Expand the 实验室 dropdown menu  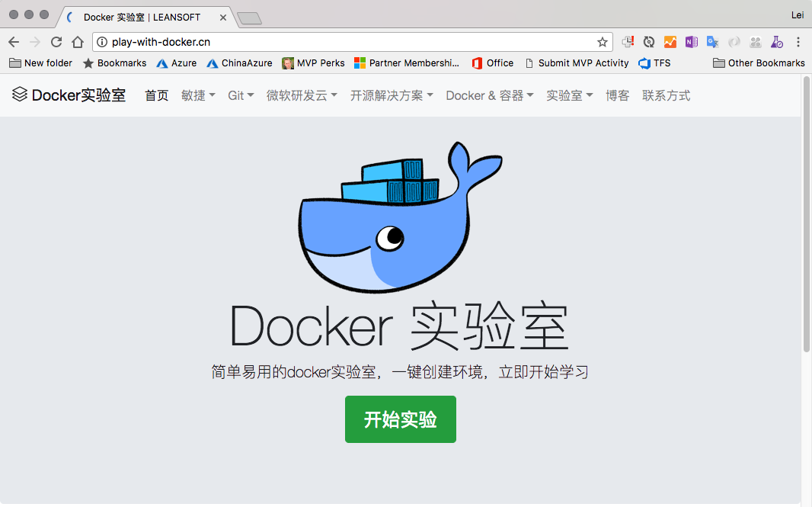[x=570, y=95]
